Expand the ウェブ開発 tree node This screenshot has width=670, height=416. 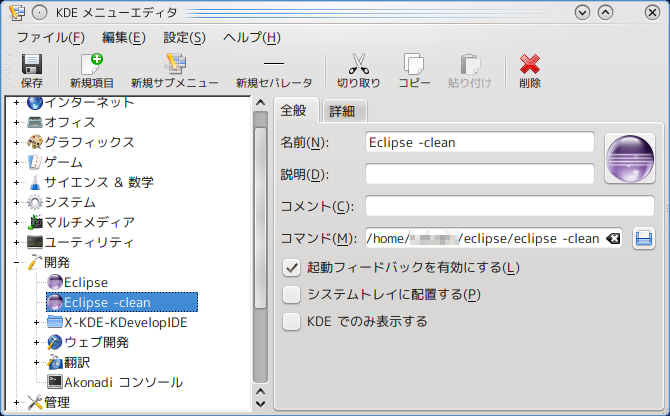(x=36, y=342)
